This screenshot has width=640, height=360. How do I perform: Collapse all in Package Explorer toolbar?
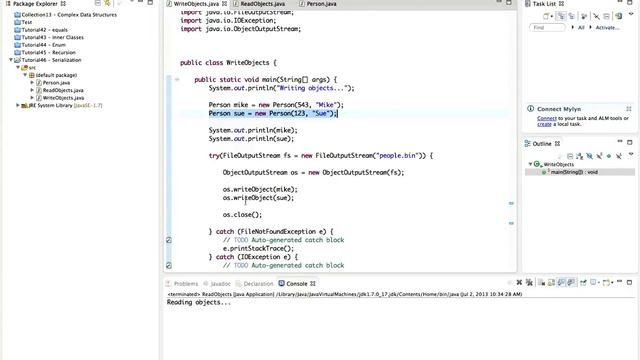(x=98, y=3)
